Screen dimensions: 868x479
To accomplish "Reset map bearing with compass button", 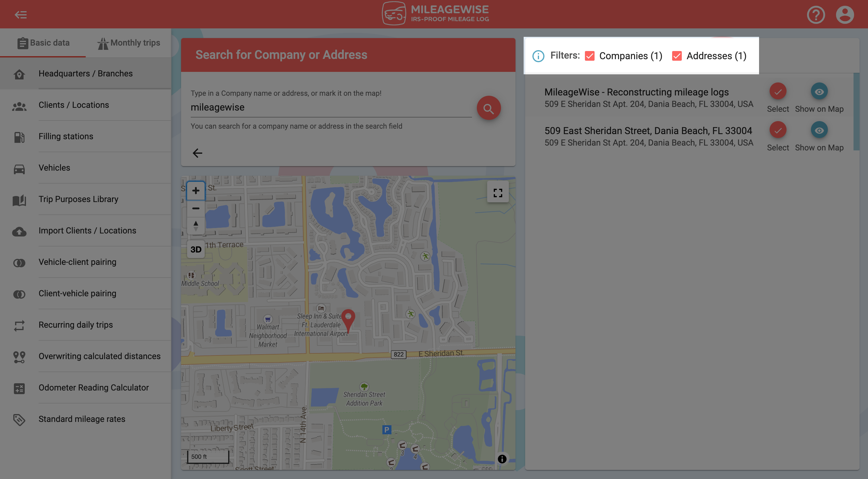I will pyautogui.click(x=196, y=225).
